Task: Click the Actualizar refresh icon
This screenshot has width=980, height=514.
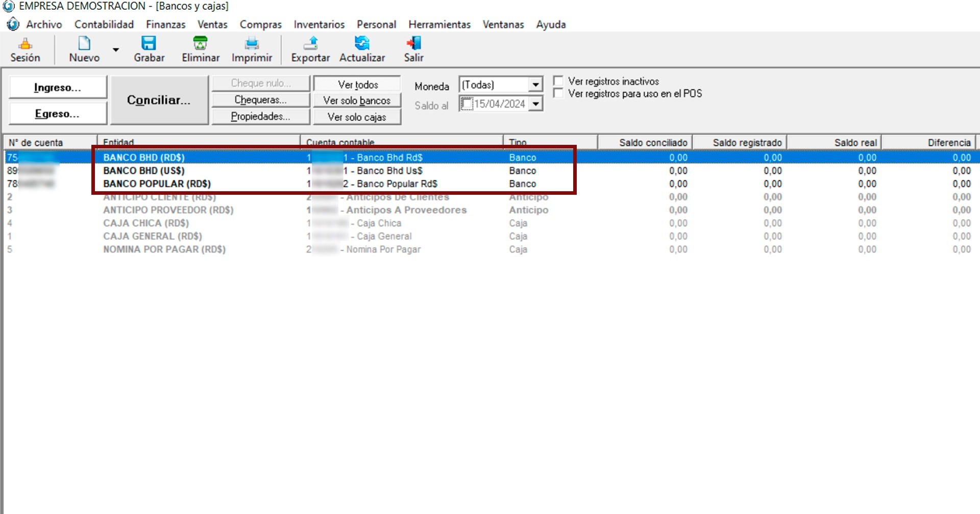Action: tap(362, 43)
